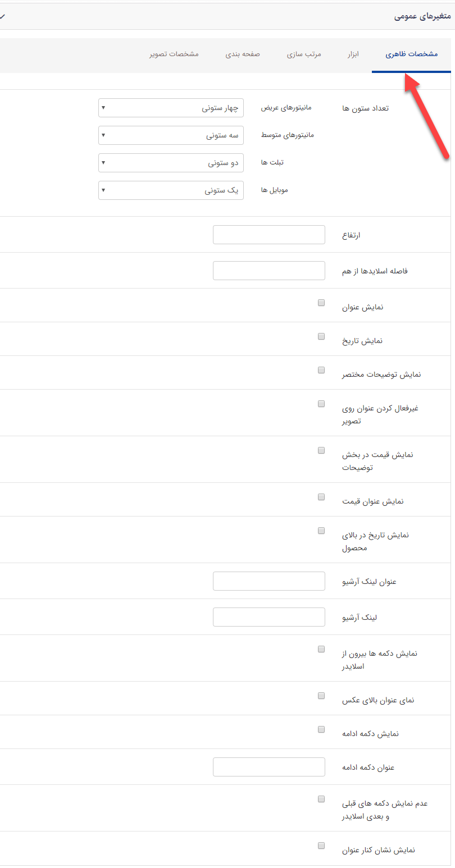Toggle the نمایش نشان کنار عنوان checkbox
455x868 pixels.
click(x=321, y=845)
